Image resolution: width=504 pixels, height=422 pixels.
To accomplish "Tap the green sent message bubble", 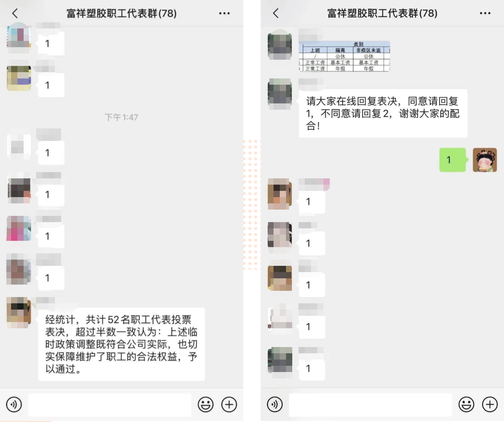I will tap(453, 160).
